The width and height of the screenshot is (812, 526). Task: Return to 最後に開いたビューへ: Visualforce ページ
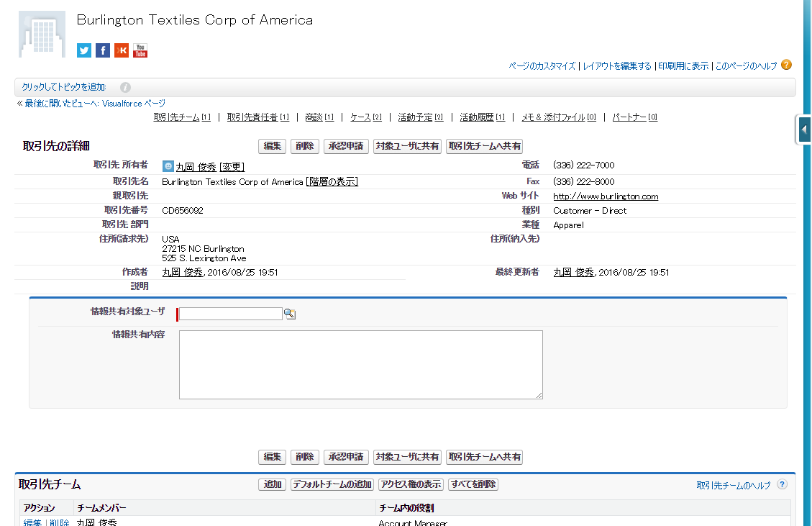point(95,104)
